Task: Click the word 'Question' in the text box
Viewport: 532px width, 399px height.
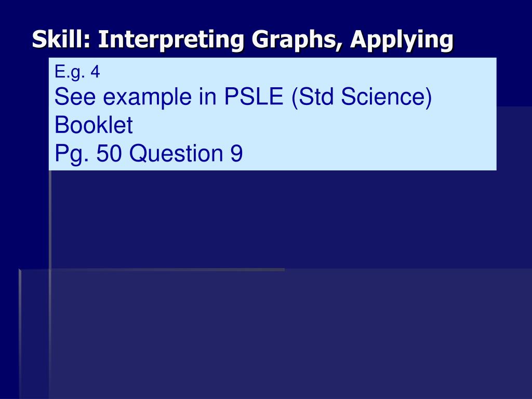Action: [176, 154]
